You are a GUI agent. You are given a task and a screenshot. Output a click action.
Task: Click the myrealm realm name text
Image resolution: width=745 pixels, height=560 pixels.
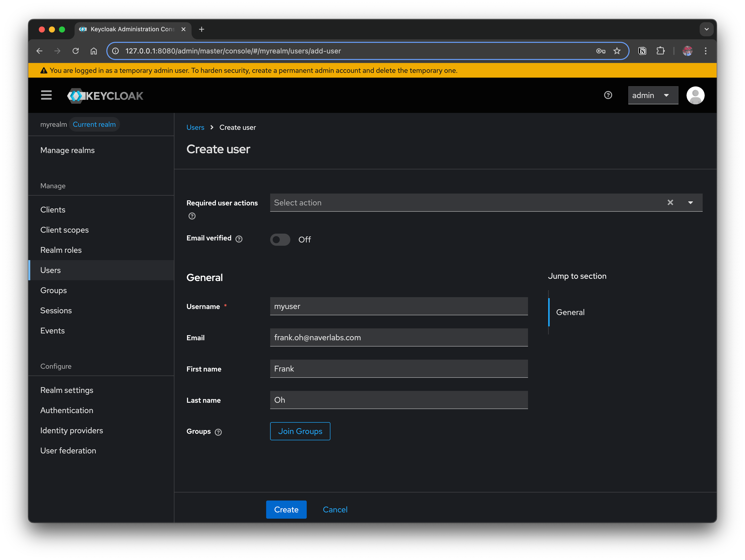point(53,124)
